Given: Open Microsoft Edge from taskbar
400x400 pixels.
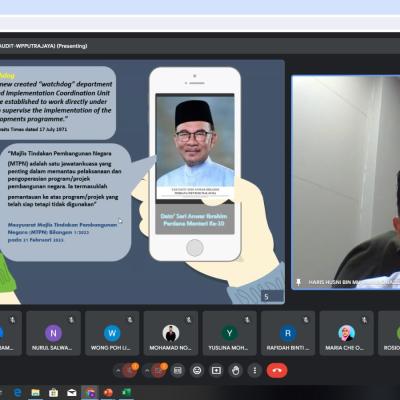Looking at the screenshot, I should tap(17, 393).
